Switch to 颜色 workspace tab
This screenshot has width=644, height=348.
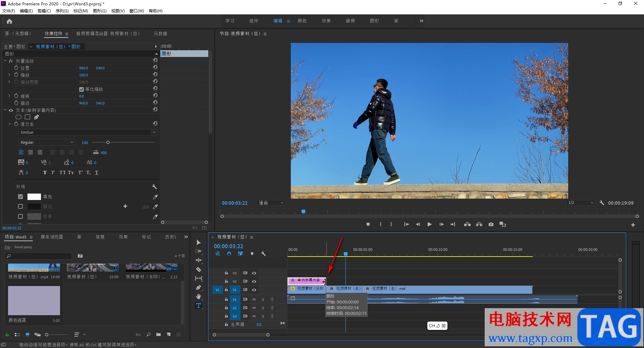pyautogui.click(x=302, y=21)
